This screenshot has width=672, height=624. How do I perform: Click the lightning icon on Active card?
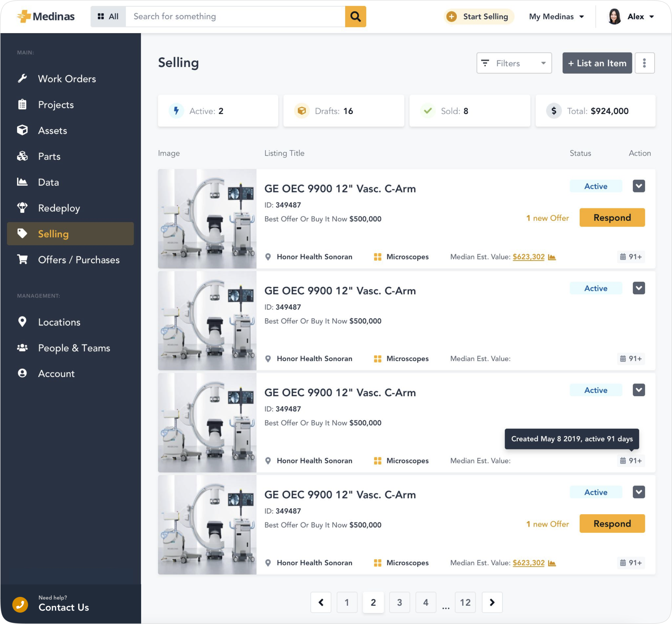176,111
